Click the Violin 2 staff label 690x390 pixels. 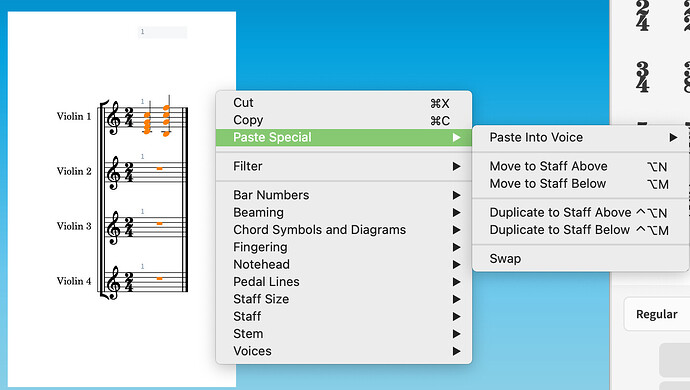pos(74,171)
